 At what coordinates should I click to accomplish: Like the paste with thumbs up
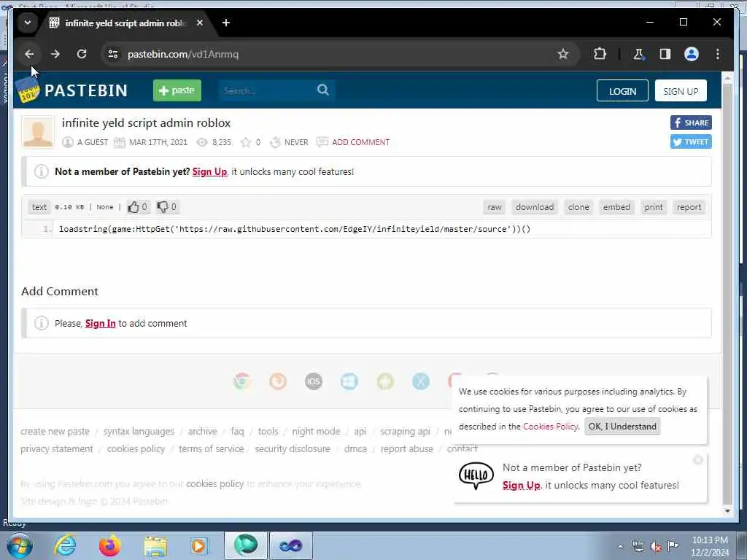(137, 206)
